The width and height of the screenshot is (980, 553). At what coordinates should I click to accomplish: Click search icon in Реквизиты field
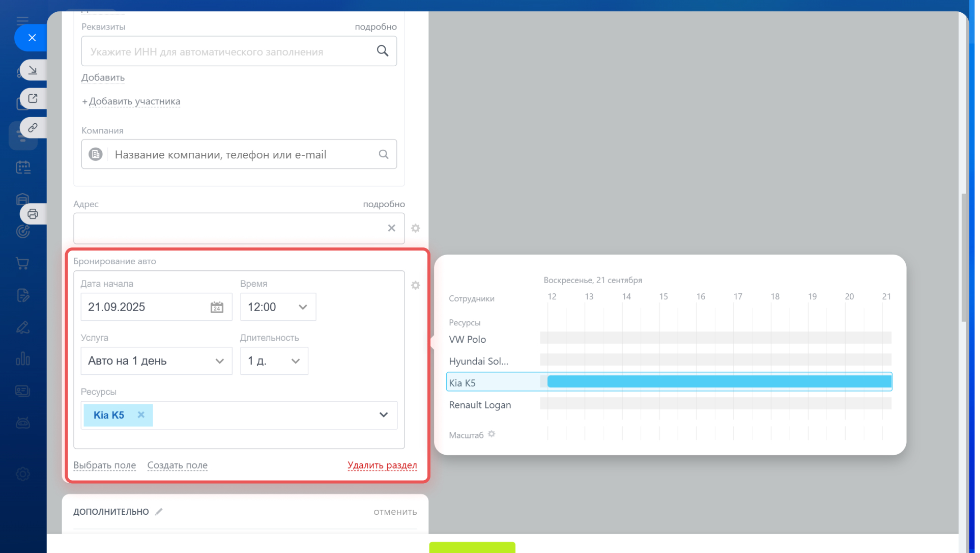[383, 51]
